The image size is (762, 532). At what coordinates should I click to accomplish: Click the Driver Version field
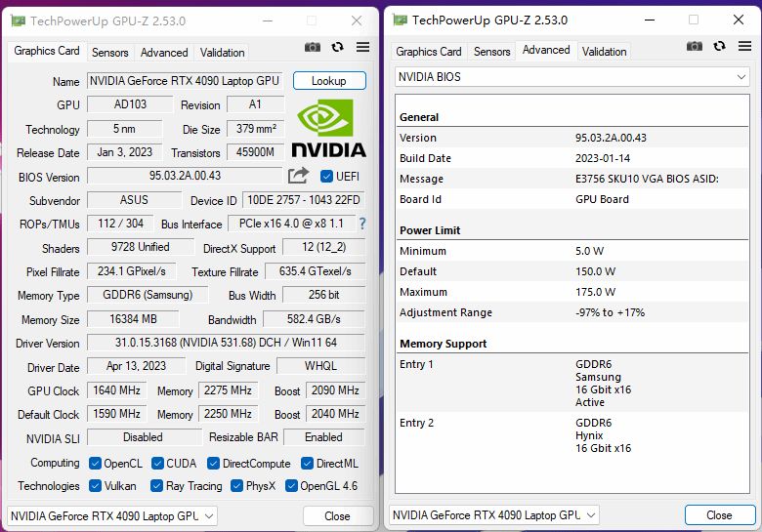click(x=226, y=343)
